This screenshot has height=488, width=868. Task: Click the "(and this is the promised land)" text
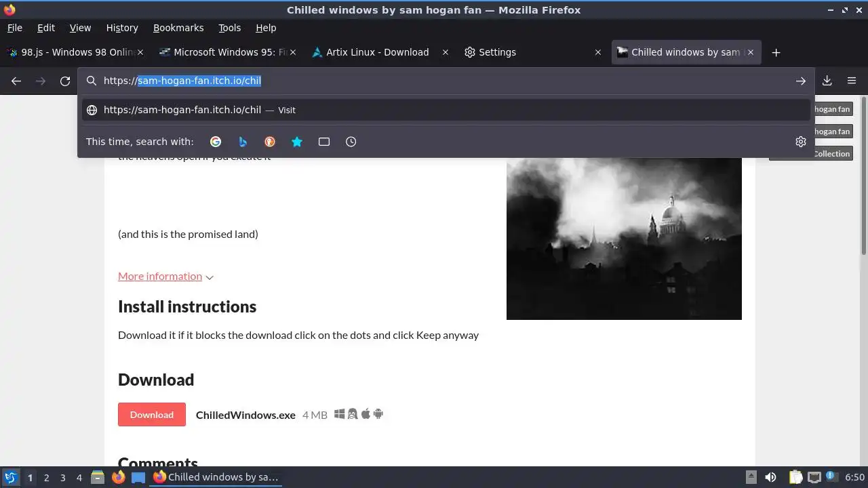point(188,235)
